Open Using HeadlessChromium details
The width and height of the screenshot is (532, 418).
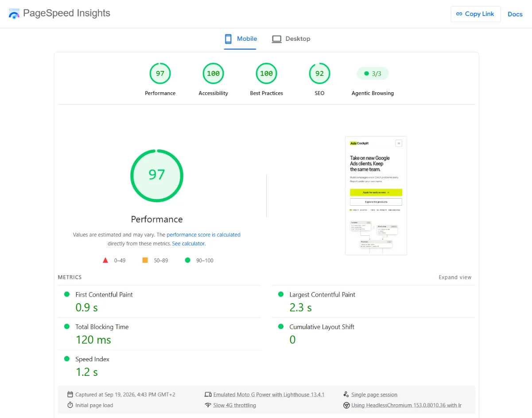click(x=407, y=405)
